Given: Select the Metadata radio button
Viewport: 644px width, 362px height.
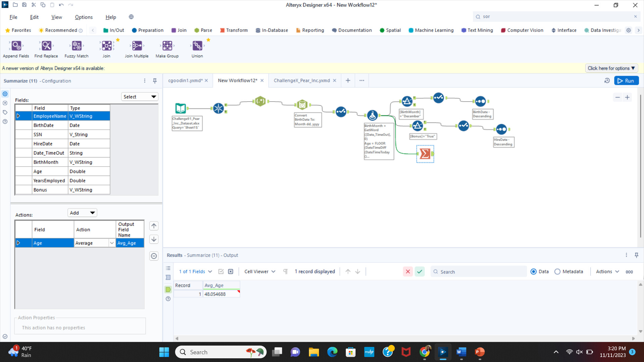Looking at the screenshot, I should point(557,272).
